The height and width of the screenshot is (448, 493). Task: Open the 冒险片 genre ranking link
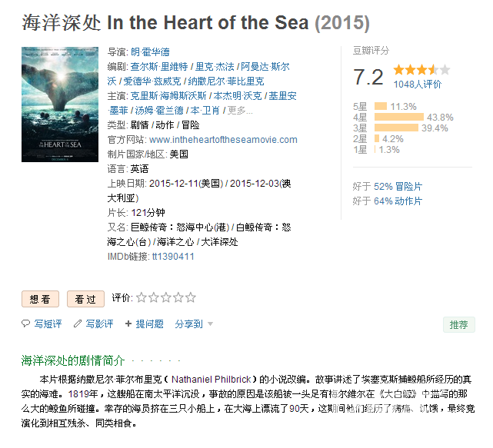pyautogui.click(x=408, y=187)
